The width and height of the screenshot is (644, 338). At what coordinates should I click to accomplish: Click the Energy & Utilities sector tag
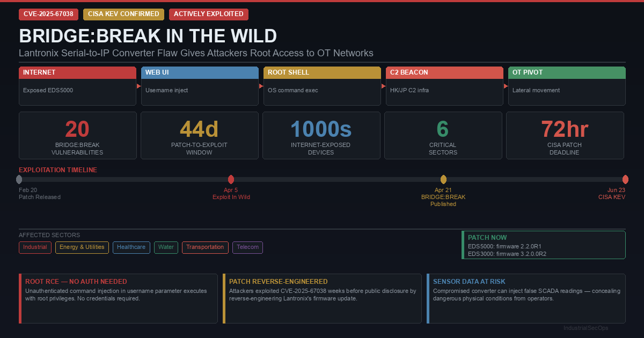[x=82, y=247]
